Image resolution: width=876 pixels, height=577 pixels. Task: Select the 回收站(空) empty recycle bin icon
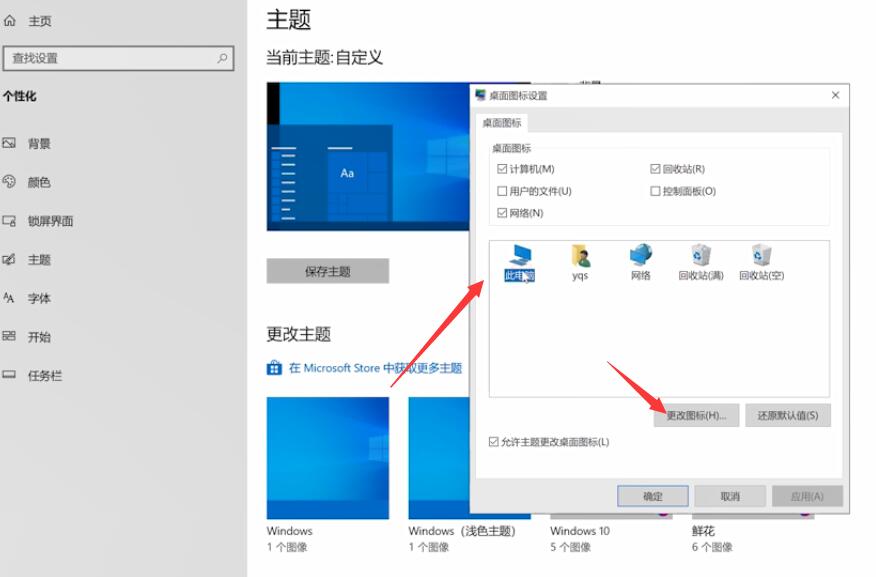(x=761, y=263)
